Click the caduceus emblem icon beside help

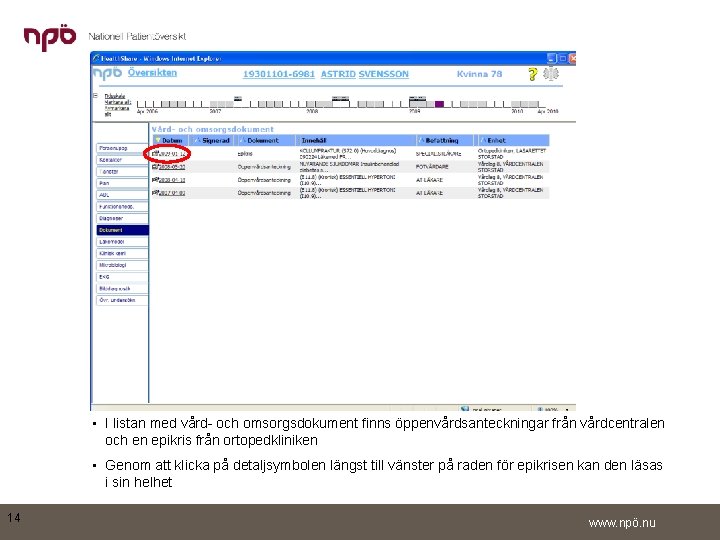click(x=551, y=74)
